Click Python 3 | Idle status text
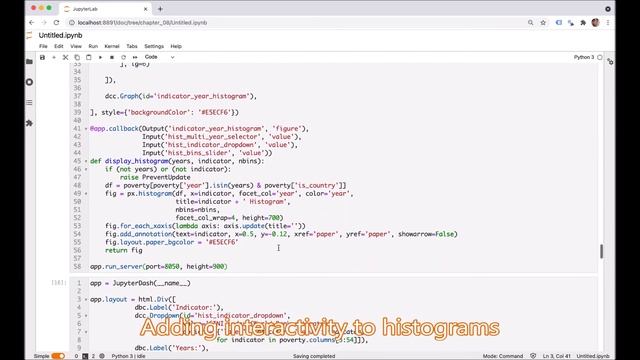 (x=128, y=356)
